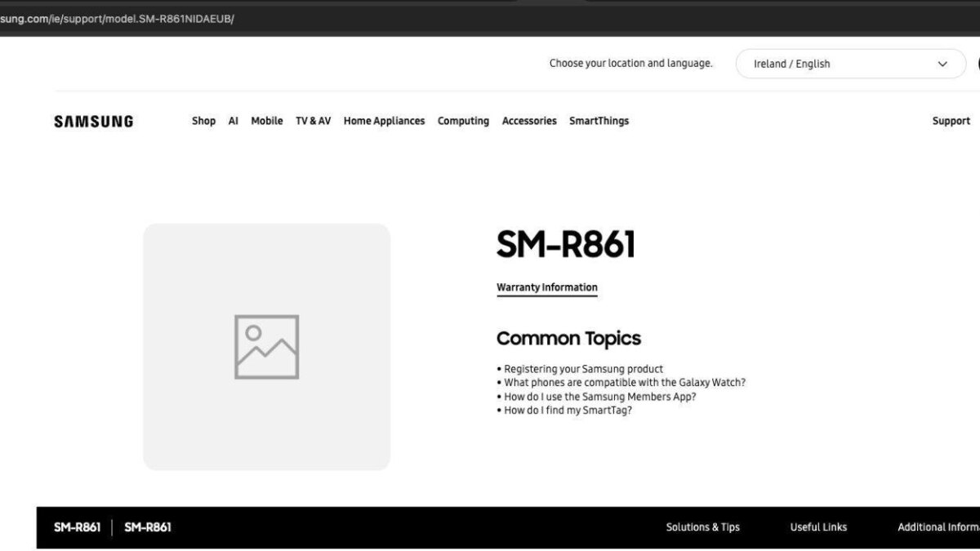Open the Shop menu
Image resolution: width=980 pixels, height=551 pixels.
(x=203, y=121)
